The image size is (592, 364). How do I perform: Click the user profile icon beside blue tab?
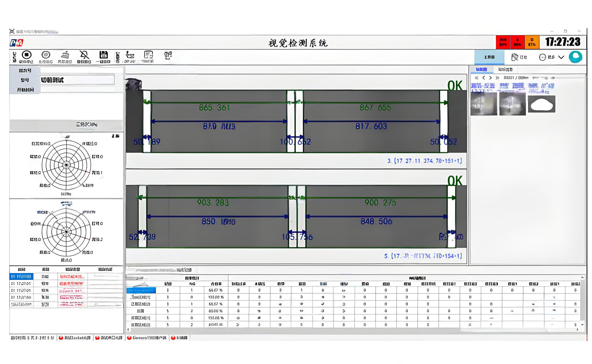point(514,57)
